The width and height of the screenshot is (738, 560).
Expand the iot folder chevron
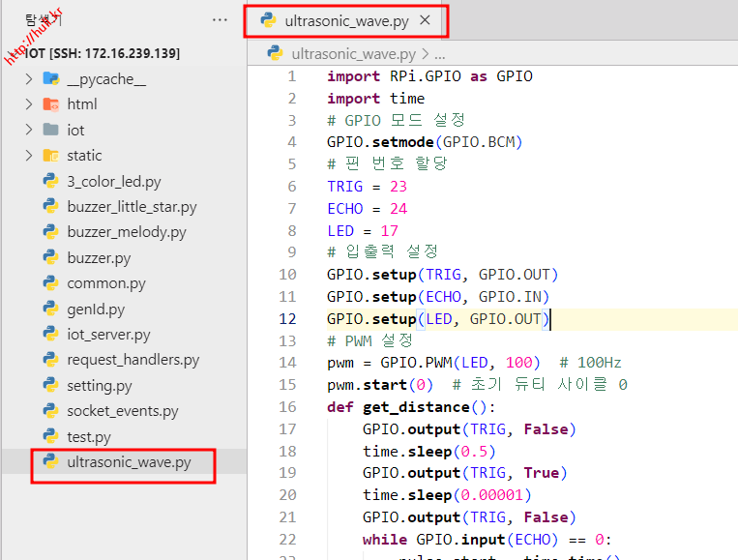coord(29,130)
